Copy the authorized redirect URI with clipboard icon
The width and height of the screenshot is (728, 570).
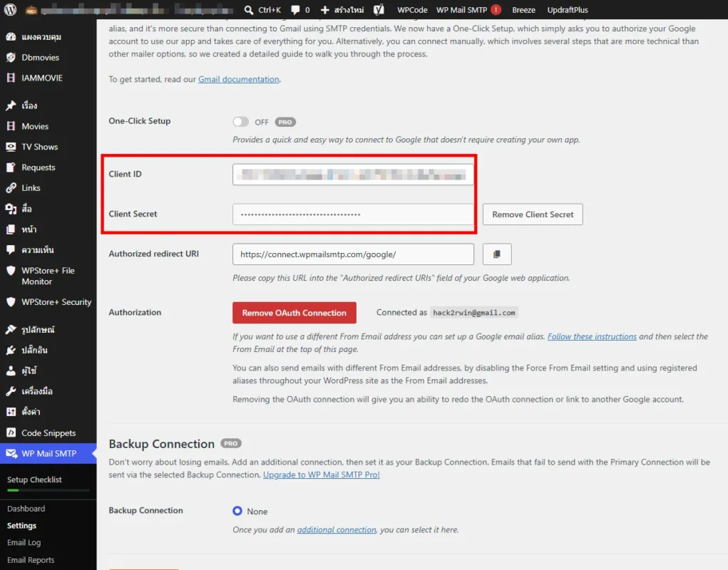point(497,254)
